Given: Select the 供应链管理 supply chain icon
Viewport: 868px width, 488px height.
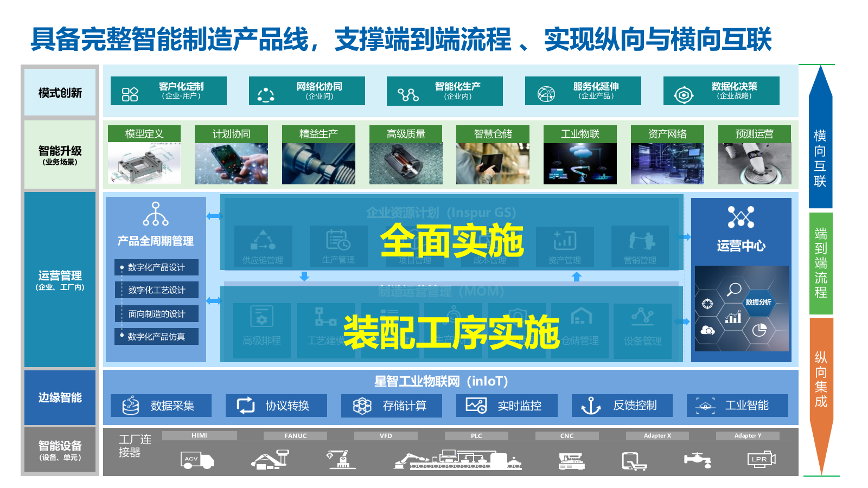Looking at the screenshot, I should tap(264, 240).
